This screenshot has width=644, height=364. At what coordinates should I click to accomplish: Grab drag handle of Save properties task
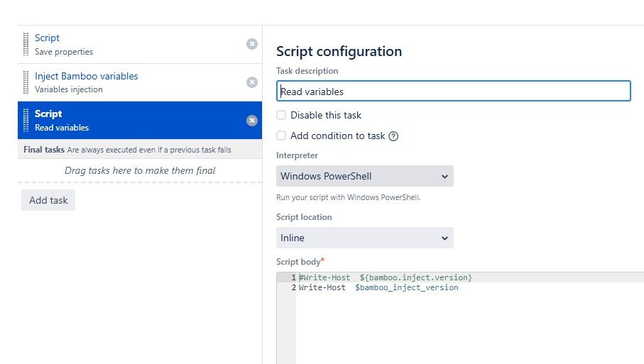26,44
